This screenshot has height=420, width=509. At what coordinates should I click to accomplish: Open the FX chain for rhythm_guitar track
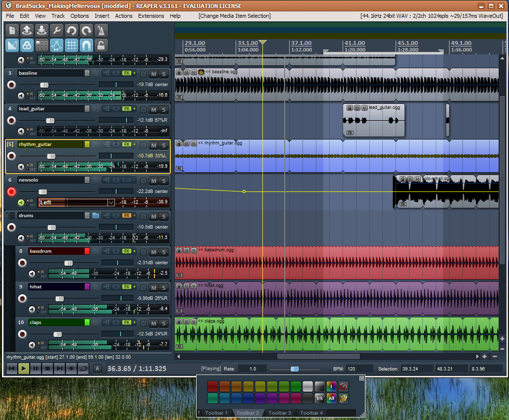[x=127, y=144]
